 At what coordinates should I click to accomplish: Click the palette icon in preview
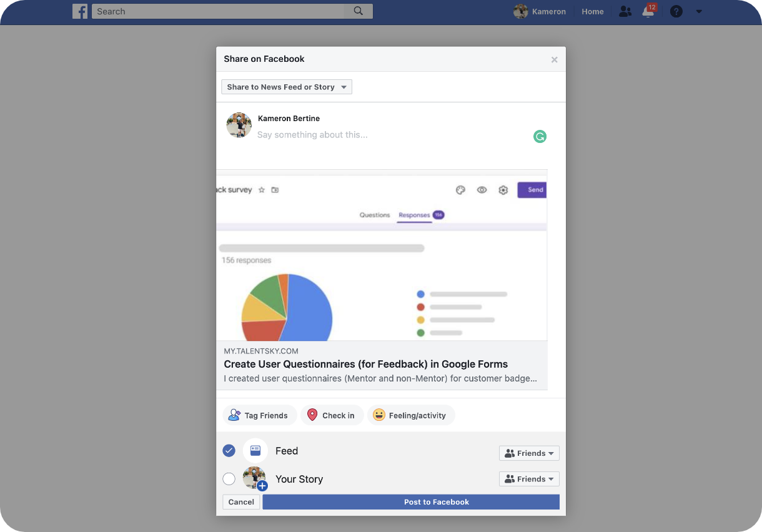pyautogui.click(x=460, y=190)
